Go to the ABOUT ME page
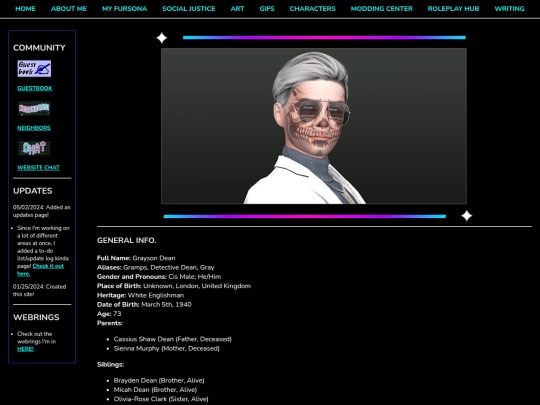Image resolution: width=540 pixels, height=405 pixels. (x=69, y=9)
